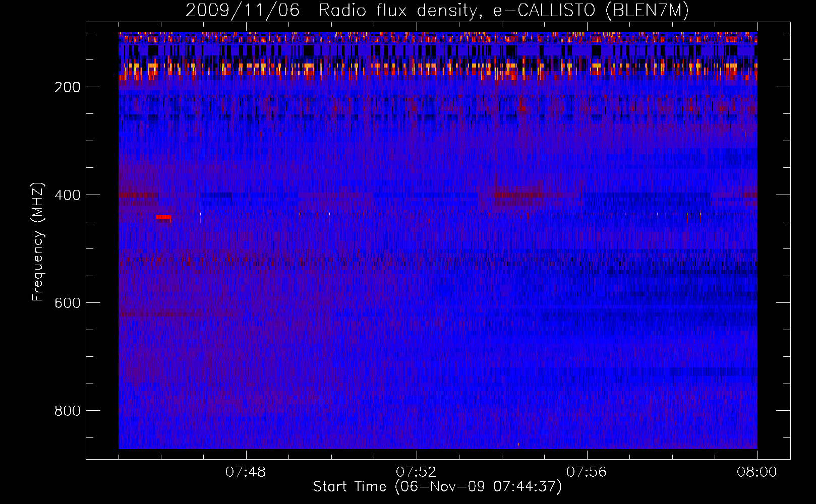Click the 08:00 time tick label
Viewport: 816px width, 504px height.
tap(757, 472)
